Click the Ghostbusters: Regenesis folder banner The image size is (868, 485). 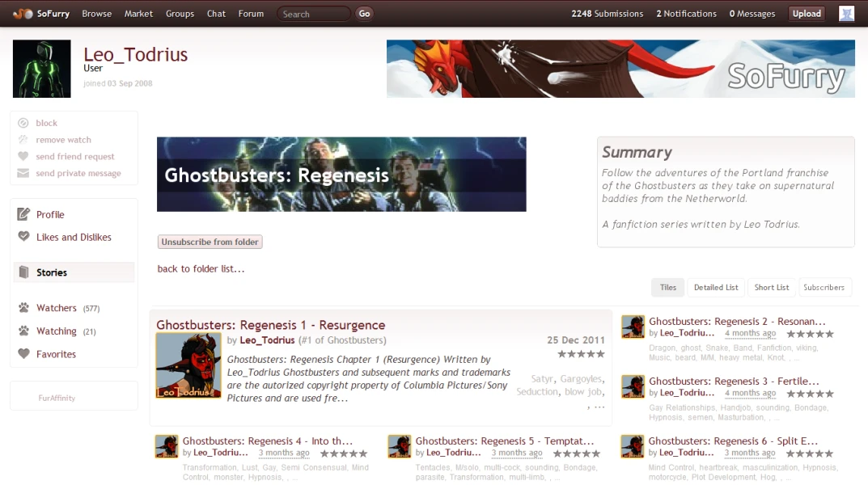pyautogui.click(x=341, y=175)
